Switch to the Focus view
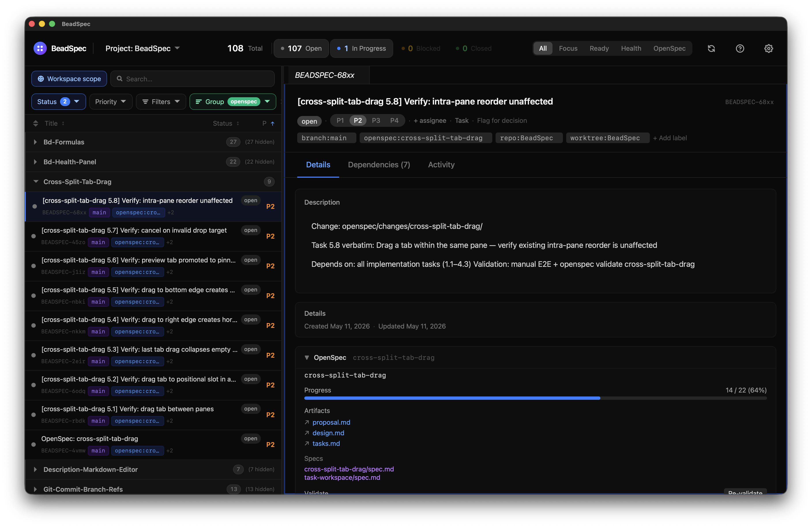812x527 pixels. pyautogui.click(x=568, y=49)
